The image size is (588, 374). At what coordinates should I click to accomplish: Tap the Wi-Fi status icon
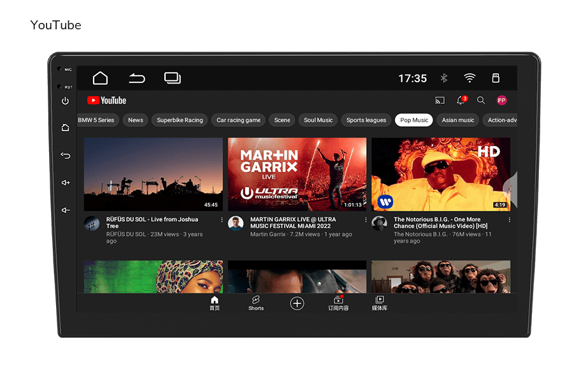click(x=470, y=78)
